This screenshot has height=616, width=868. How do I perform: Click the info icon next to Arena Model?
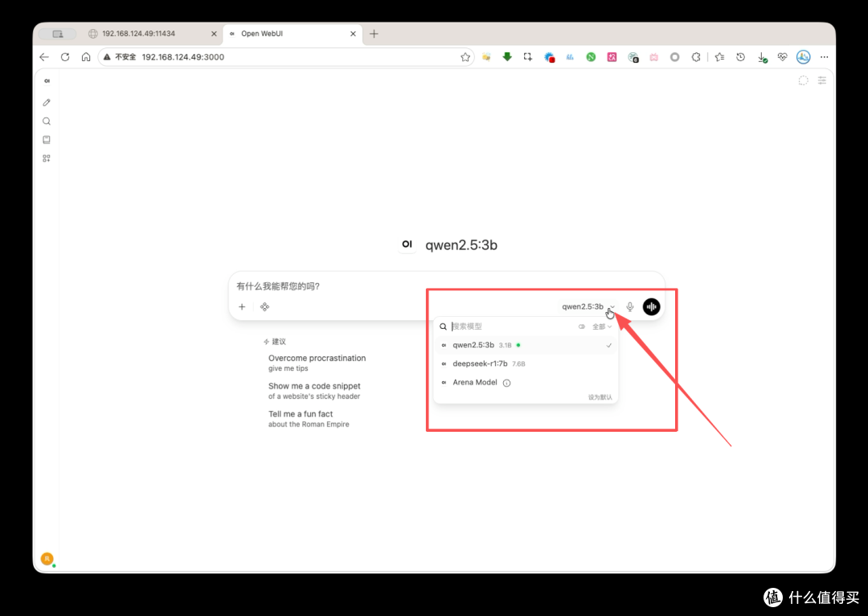tap(506, 383)
